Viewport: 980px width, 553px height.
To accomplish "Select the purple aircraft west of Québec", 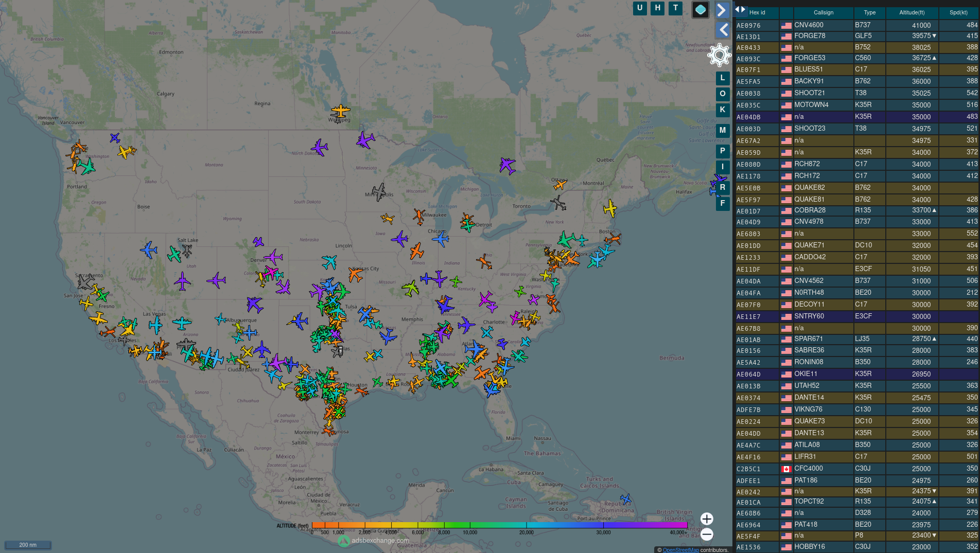I will (507, 166).
